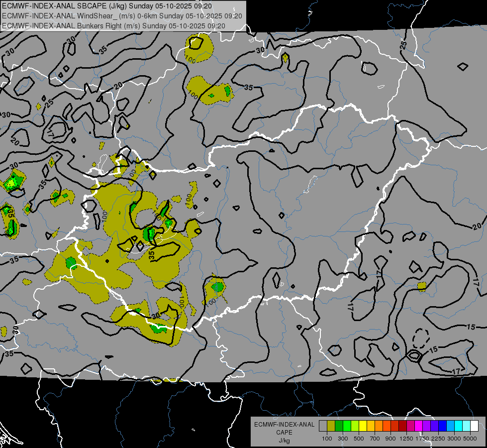Click the small olive patch at lower right
This screenshot has height=448, width=487.
point(422,286)
